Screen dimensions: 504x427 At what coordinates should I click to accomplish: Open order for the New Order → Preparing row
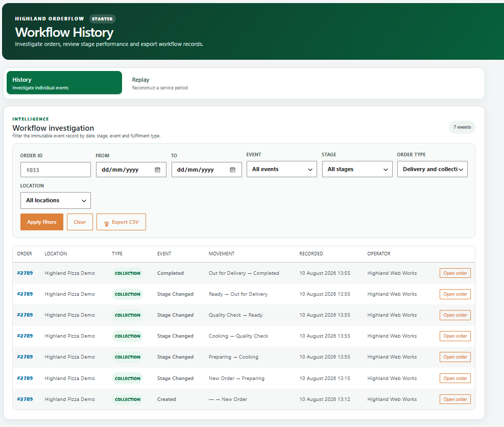click(455, 378)
